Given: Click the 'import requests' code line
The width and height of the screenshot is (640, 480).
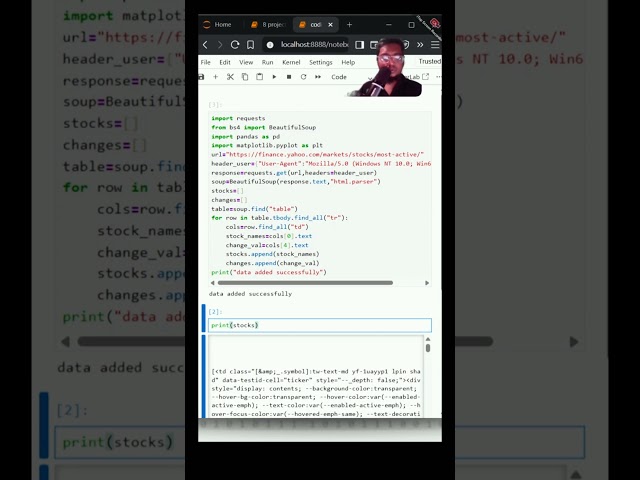Looking at the screenshot, I should [x=238, y=118].
